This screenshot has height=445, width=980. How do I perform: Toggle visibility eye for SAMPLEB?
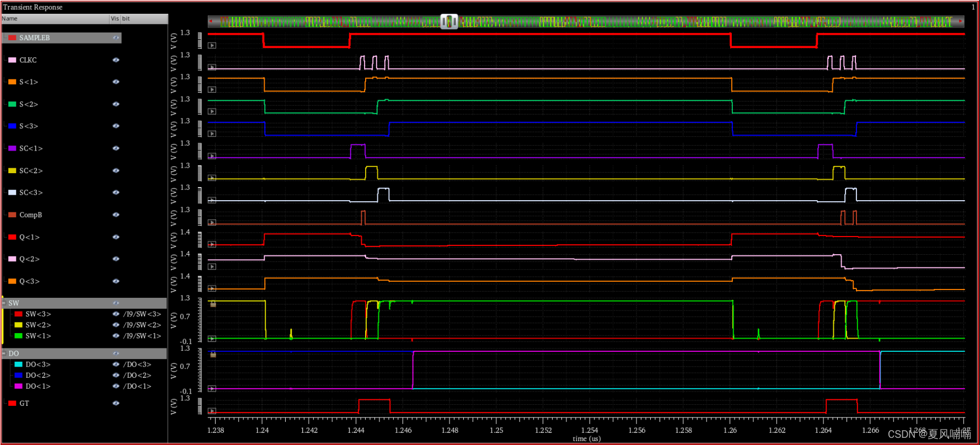[x=116, y=37]
